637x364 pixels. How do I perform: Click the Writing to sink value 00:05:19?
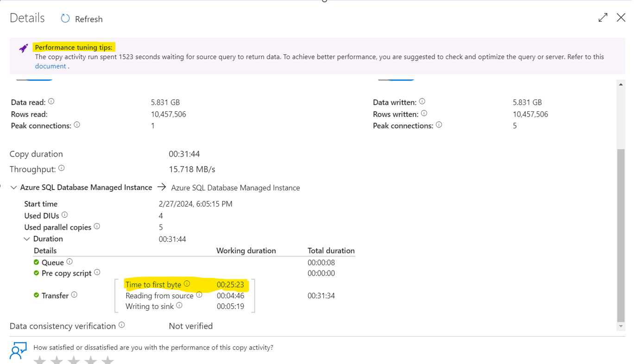[x=230, y=307]
